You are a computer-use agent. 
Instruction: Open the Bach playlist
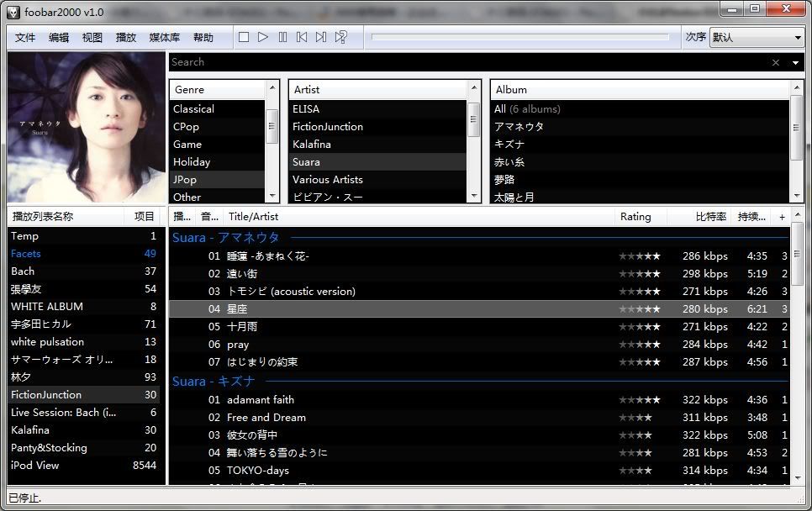[84, 271]
